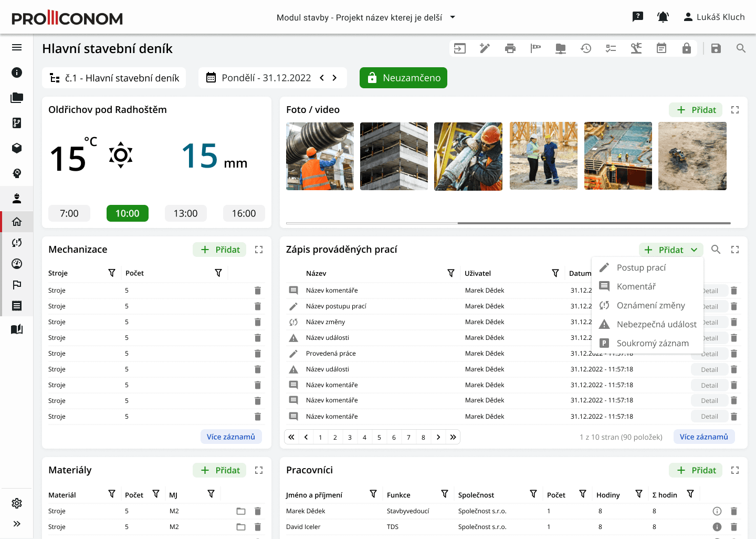Select the 13:00 weather time

pos(186,213)
